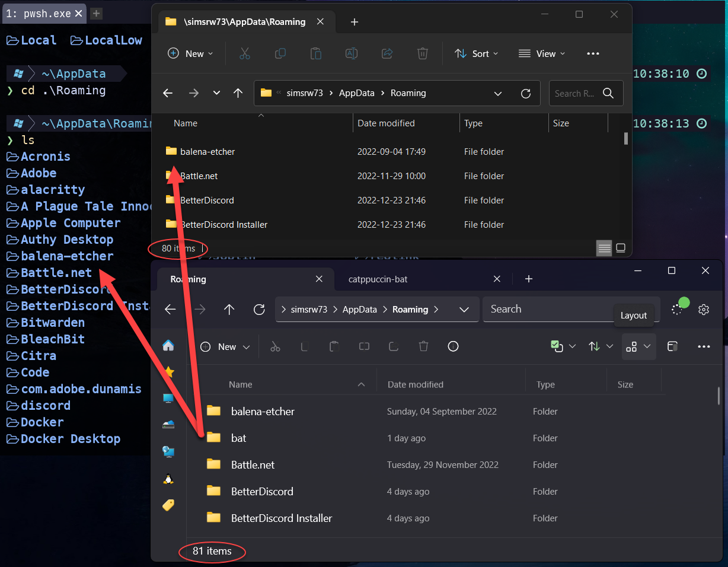Click Cut scissors in Explorer window toolbar
Screen dimensions: 728x567
(245, 53)
